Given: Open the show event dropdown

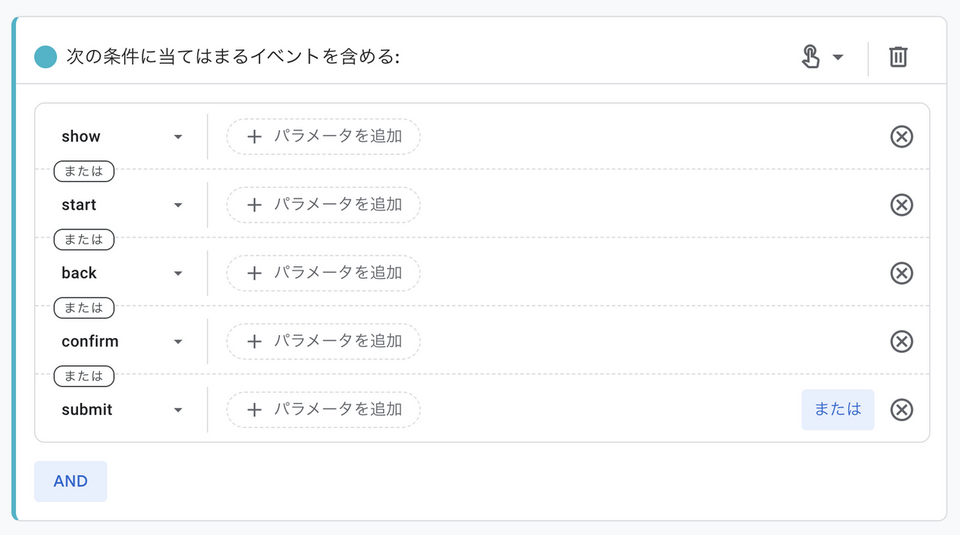Looking at the screenshot, I should coord(122,137).
